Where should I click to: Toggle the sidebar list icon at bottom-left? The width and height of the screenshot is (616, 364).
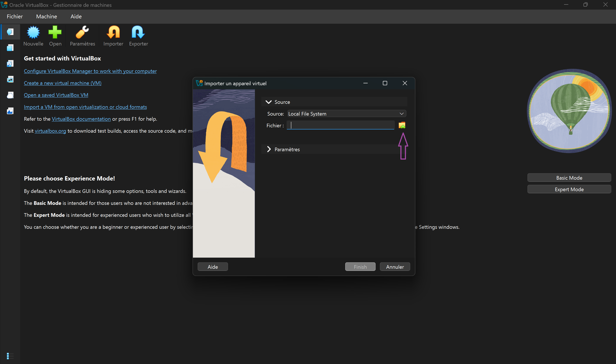pyautogui.click(x=10, y=356)
